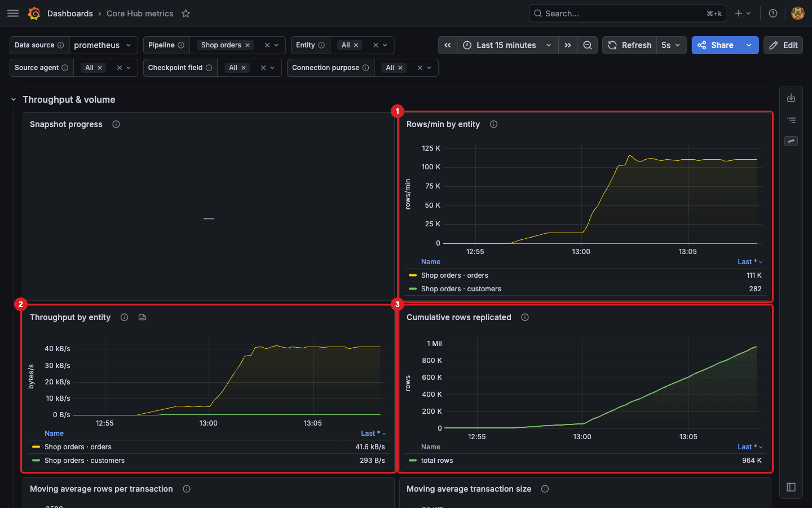Shift time range forward
The width and height of the screenshot is (812, 508).
(568, 45)
